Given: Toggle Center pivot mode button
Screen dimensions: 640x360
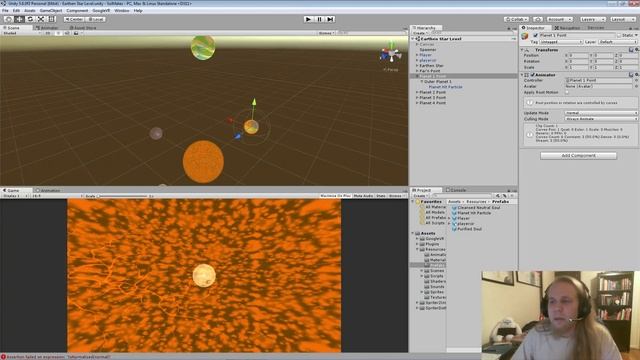Looking at the screenshot, I should [x=74, y=19].
